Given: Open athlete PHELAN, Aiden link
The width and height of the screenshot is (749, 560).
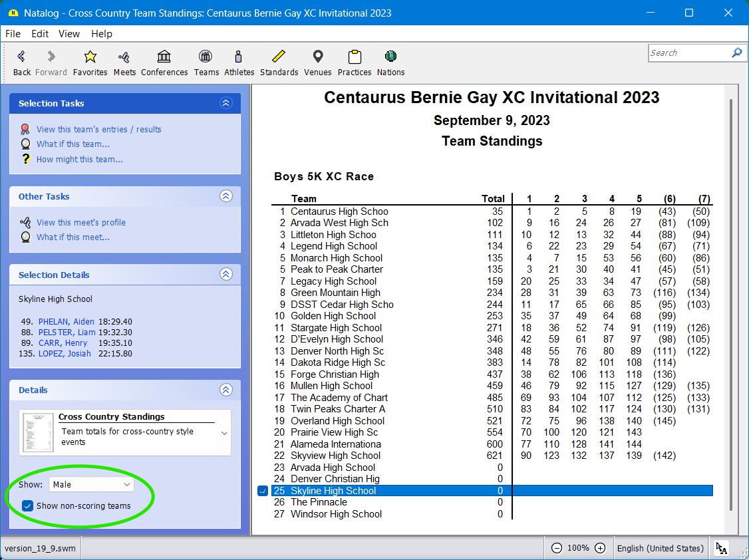Looking at the screenshot, I should pos(67,322).
